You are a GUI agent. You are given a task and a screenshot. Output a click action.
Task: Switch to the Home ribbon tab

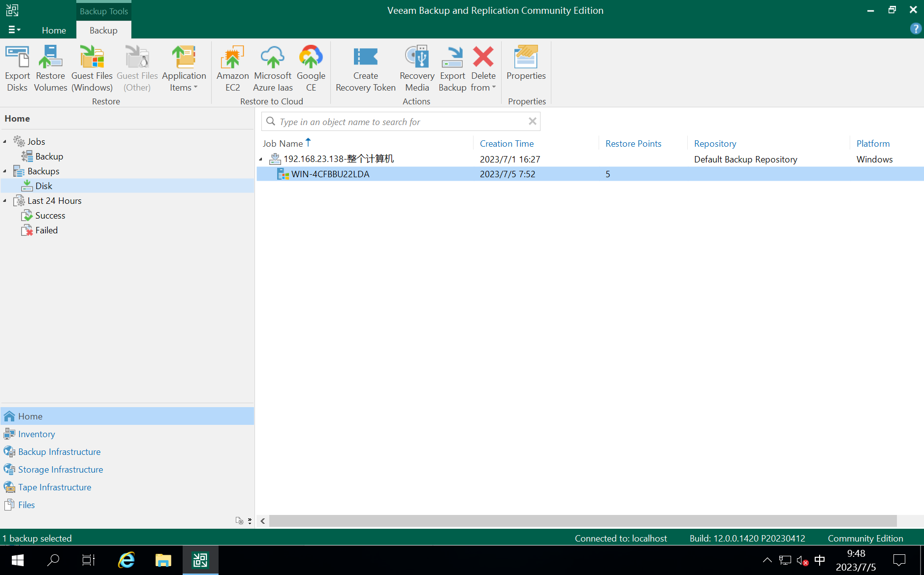click(54, 30)
